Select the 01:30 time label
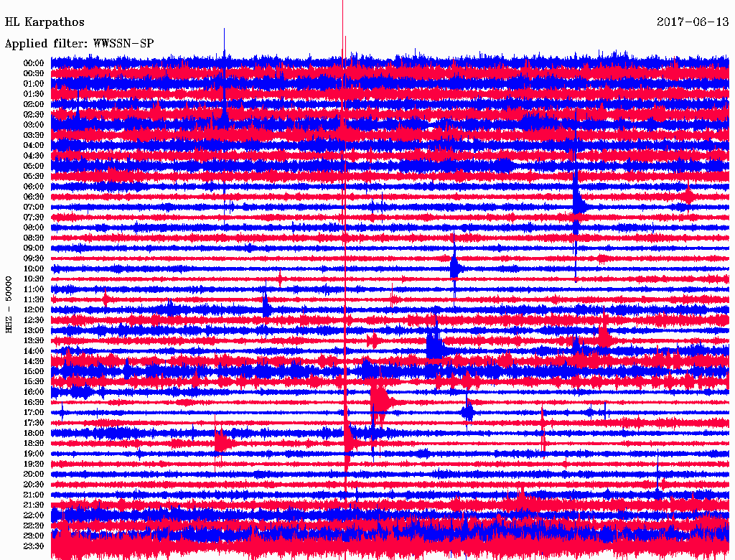 (x=34, y=94)
